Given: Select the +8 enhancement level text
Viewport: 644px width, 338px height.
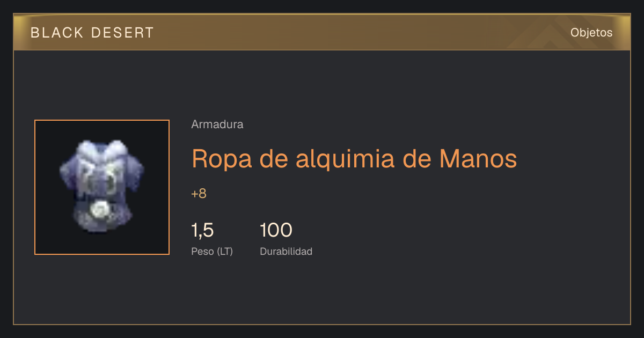Looking at the screenshot, I should 199,194.
